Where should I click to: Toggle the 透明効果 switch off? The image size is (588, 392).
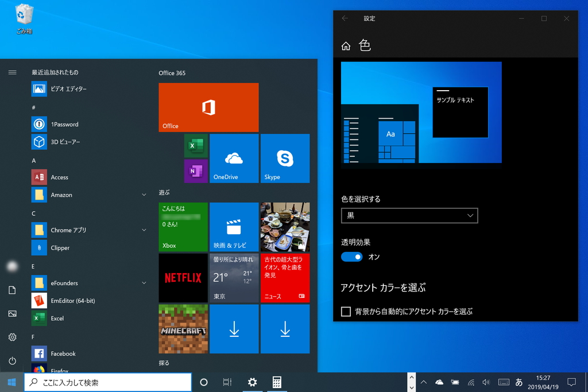[352, 257]
